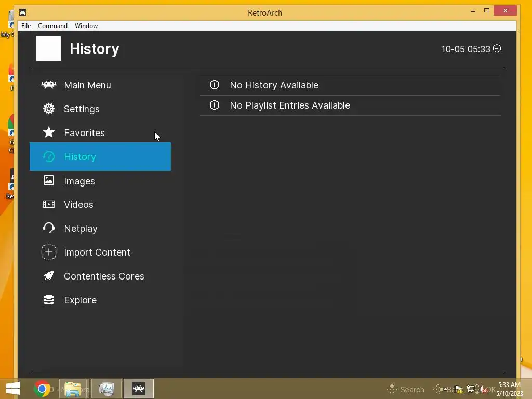Maximize the RetroArch window
532x399 pixels.
coord(486,11)
